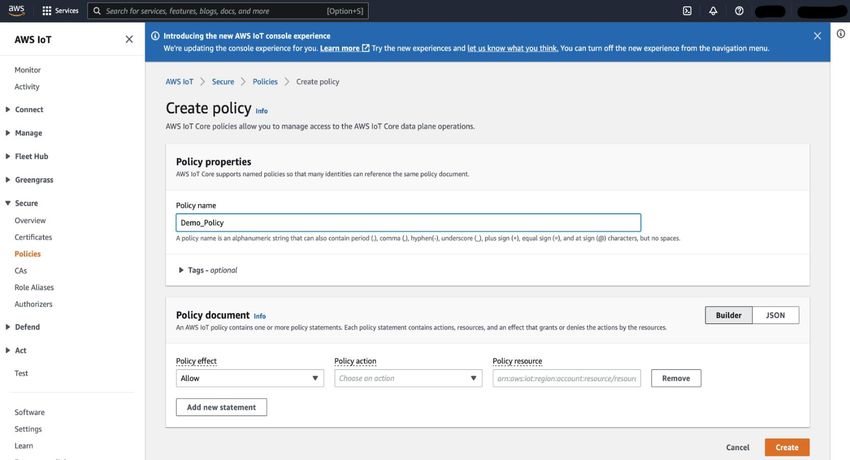
Task: Close the AWS IoT navigation panel
Action: (x=129, y=40)
